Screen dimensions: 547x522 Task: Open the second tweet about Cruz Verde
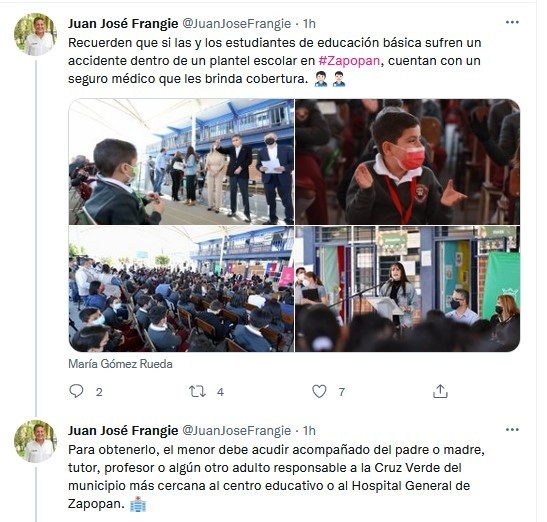tap(276, 477)
